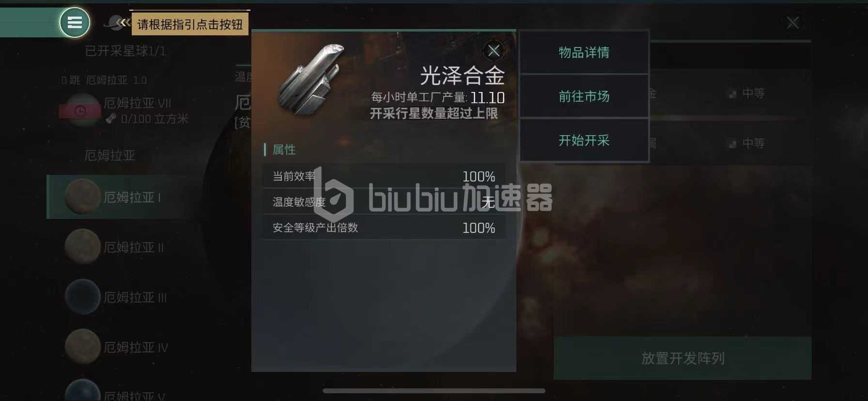Select planet 厄姆拉亚 II thumbnail
868x401 pixels.
tap(82, 247)
